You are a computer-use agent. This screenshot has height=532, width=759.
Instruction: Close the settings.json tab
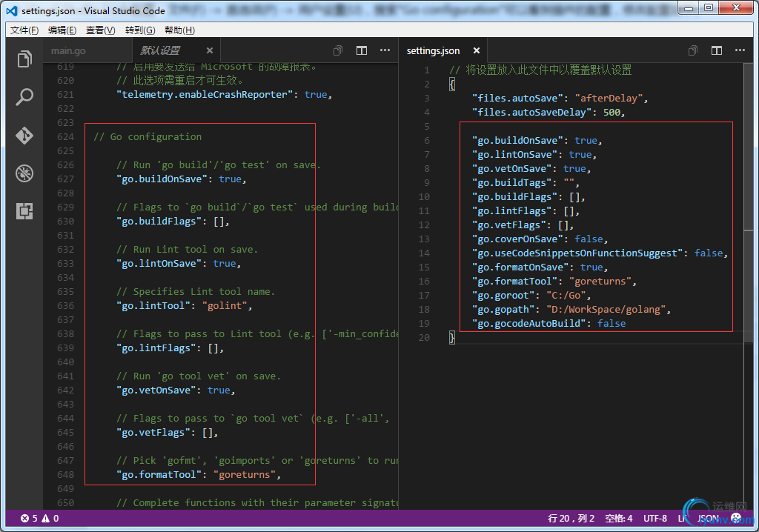click(x=477, y=50)
